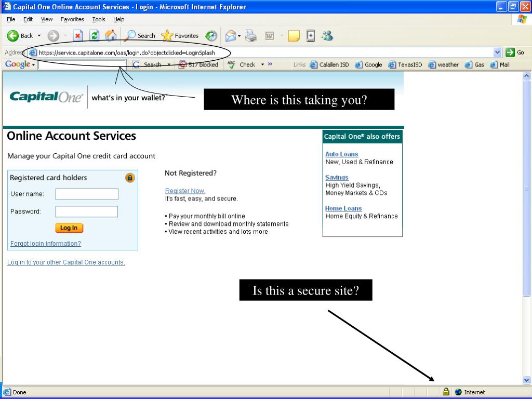Open the Tools menu

tap(99, 19)
